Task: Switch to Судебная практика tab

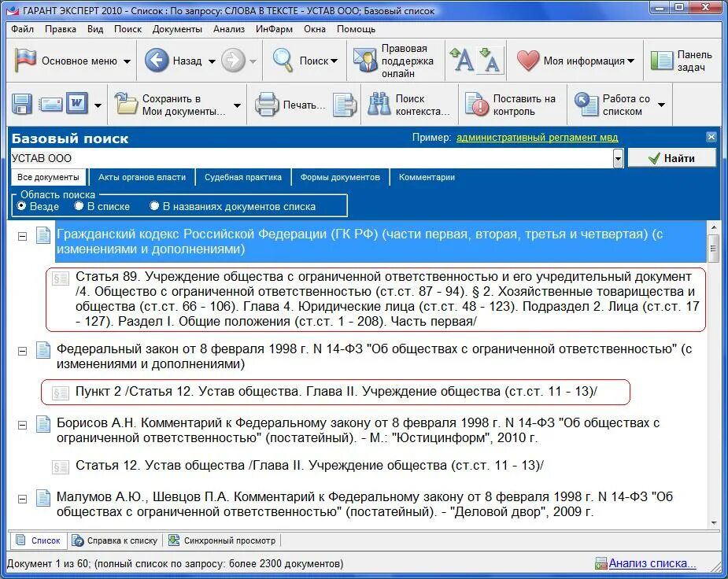Action: pos(243,177)
